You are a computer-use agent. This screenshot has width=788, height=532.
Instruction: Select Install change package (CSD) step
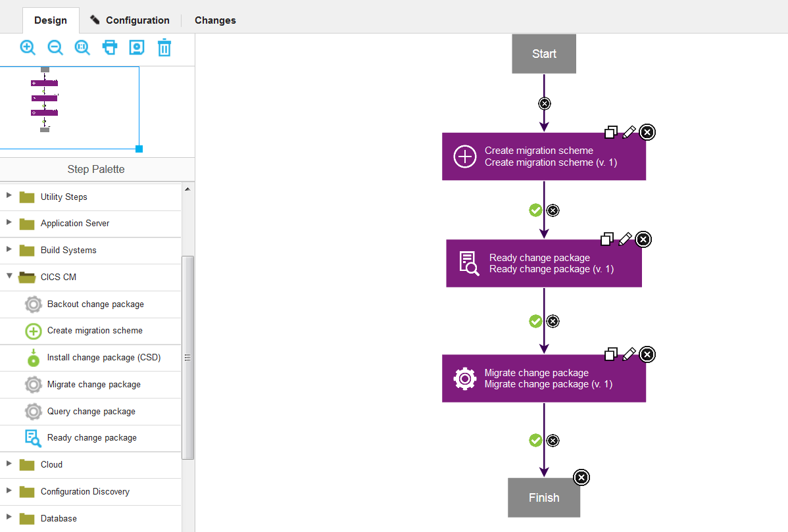[x=103, y=358]
